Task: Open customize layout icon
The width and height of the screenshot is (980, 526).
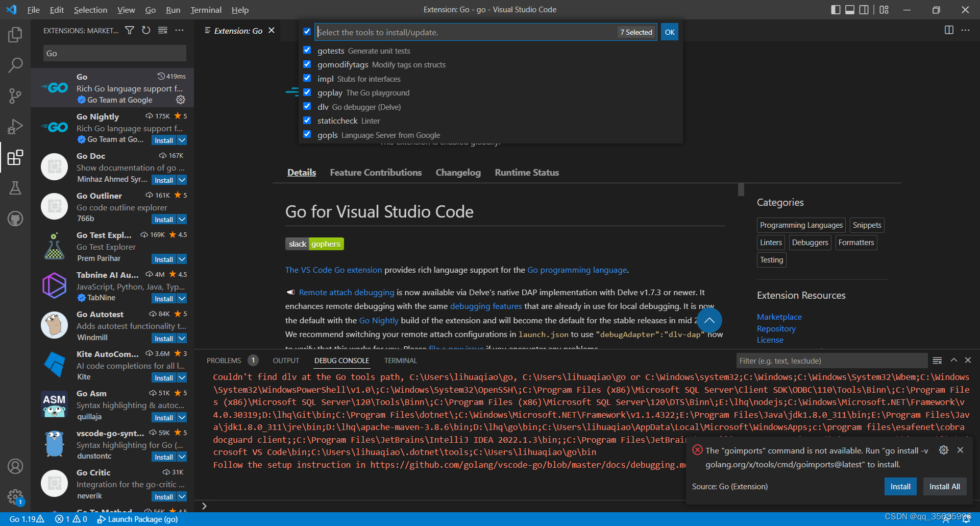Action: point(884,10)
